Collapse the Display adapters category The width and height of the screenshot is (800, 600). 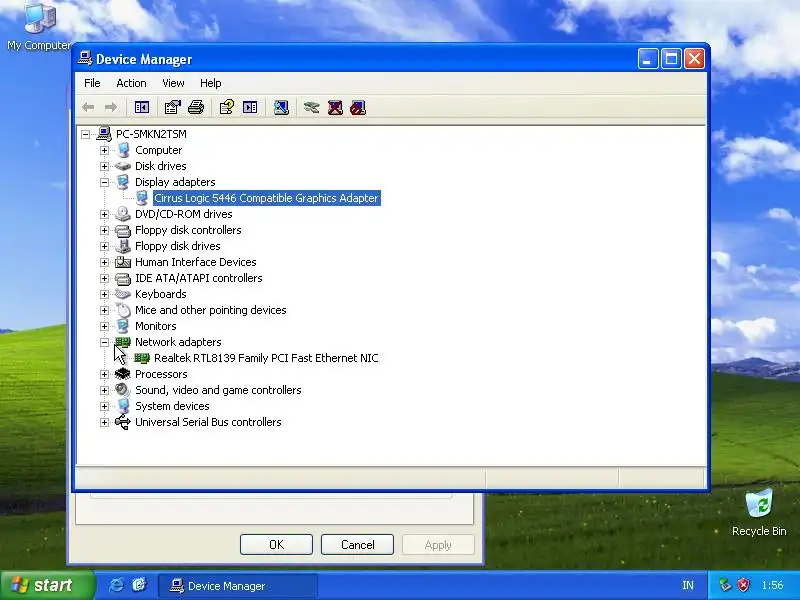105,182
